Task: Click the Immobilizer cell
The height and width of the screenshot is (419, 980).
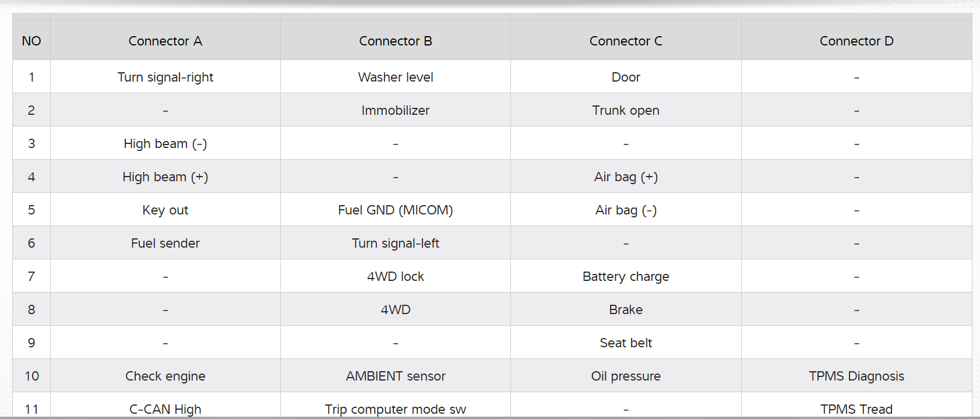Action: 395,110
